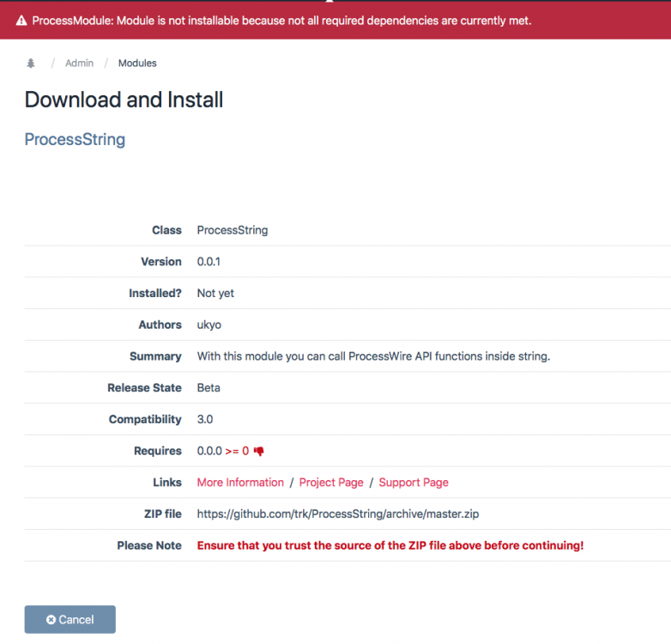Image resolution: width=671 pixels, height=644 pixels.
Task: Click the red '>= 0' requirement text
Action: [237, 451]
